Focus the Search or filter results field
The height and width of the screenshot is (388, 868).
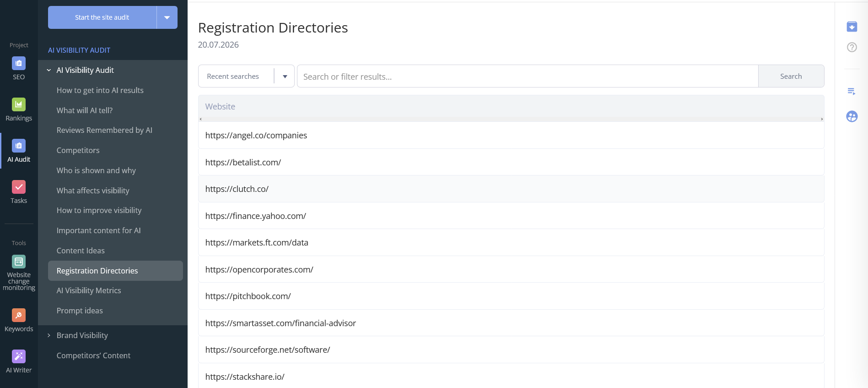tap(528, 76)
